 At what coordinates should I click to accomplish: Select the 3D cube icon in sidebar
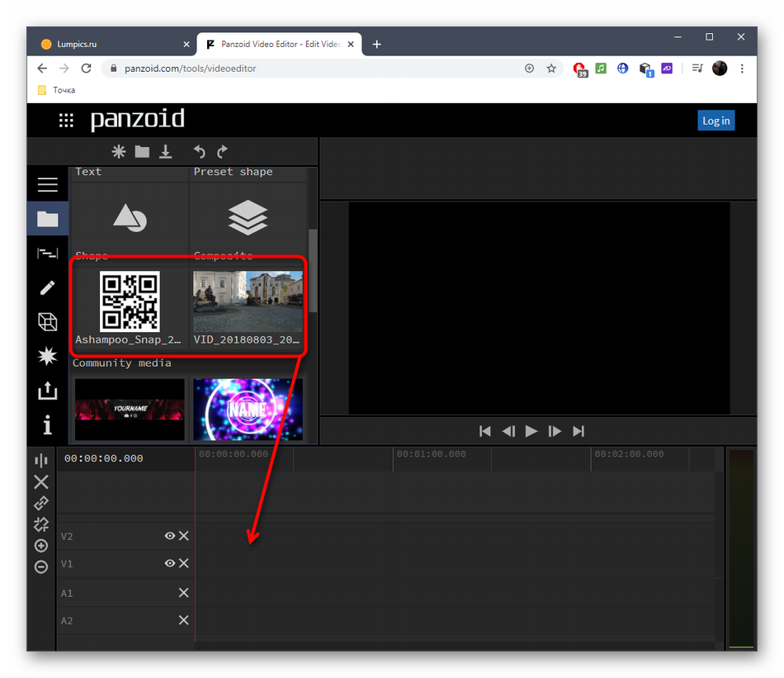(x=47, y=322)
